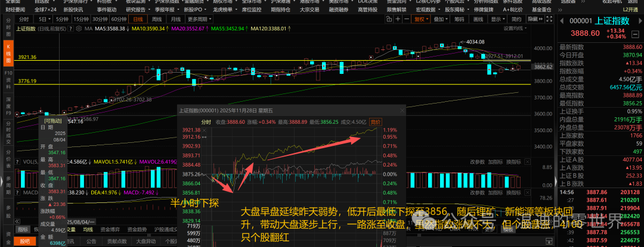Select the 资金博弈 indicator tab
Screen dimensions: 644x247
pyautogui.click(x=110, y=230)
